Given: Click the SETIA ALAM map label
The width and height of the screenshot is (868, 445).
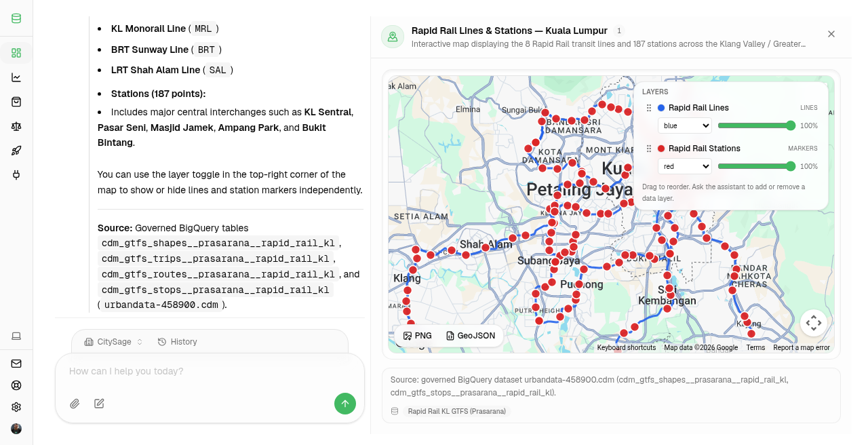Looking at the screenshot, I should point(420,216).
